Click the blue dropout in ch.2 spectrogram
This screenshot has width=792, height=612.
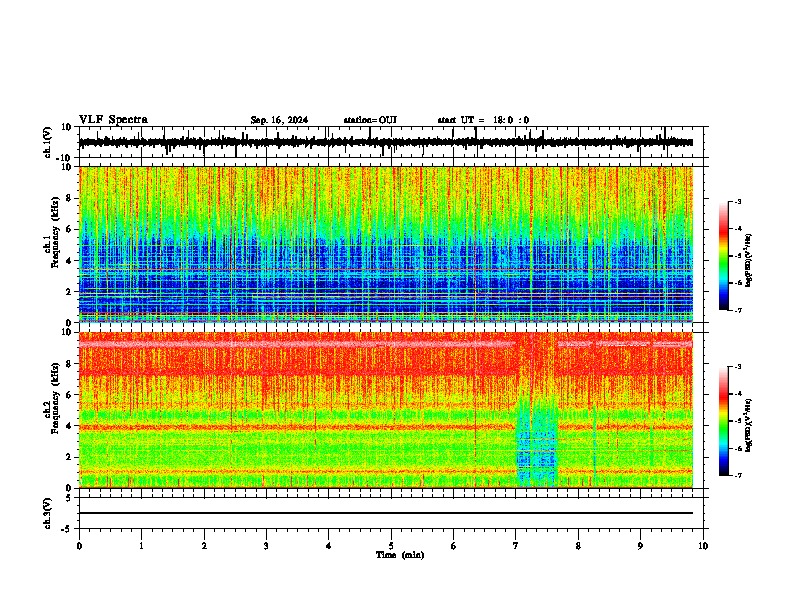coord(537,442)
